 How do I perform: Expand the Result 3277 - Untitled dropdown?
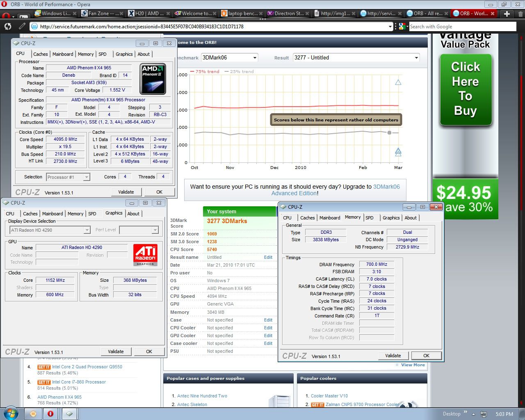point(356,58)
